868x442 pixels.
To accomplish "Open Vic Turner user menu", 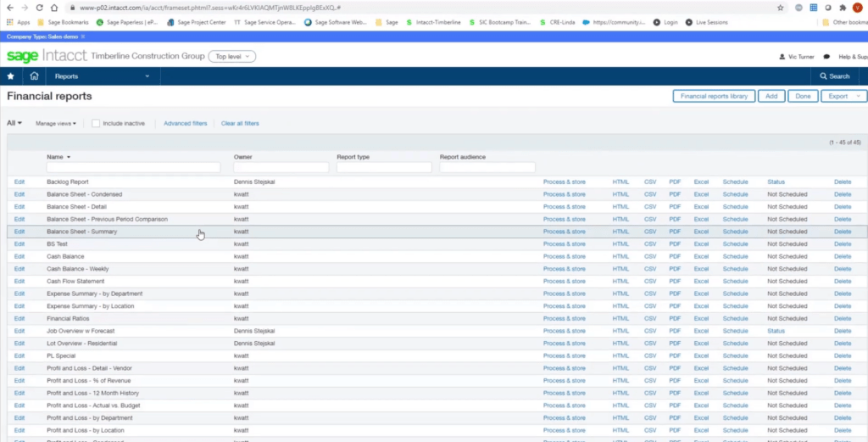I will (x=796, y=57).
